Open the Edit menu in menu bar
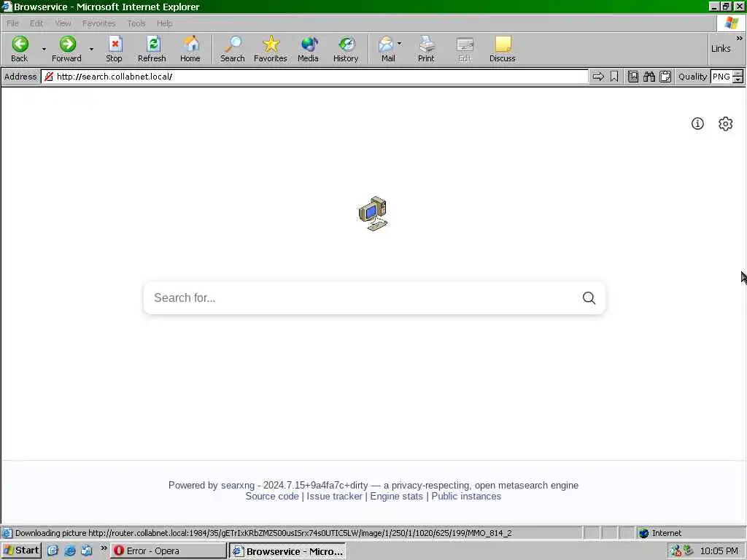This screenshot has height=560, width=747. 36,23
